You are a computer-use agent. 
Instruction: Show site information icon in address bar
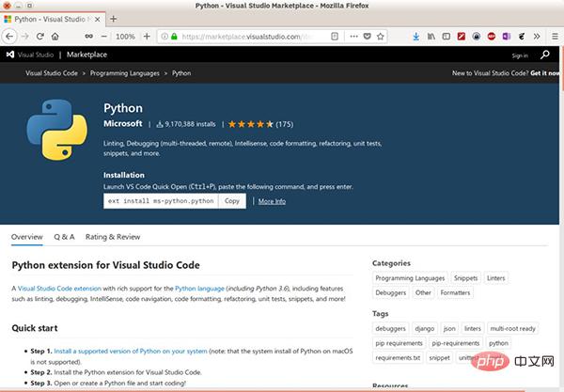(x=164, y=37)
